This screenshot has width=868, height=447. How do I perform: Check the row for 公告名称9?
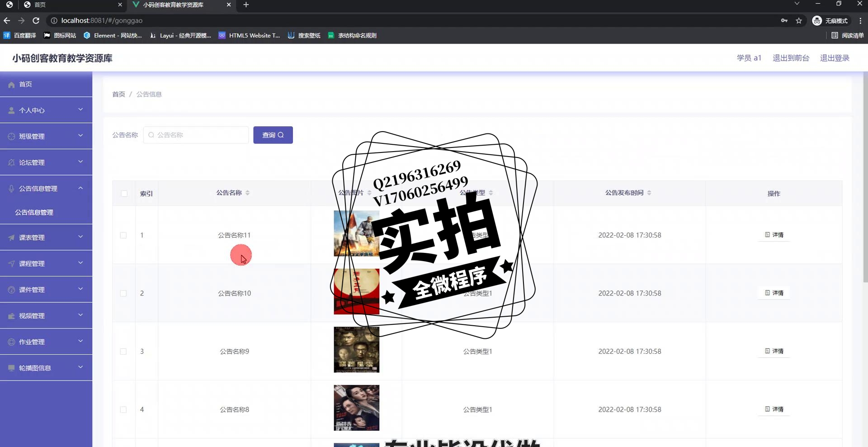point(123,352)
